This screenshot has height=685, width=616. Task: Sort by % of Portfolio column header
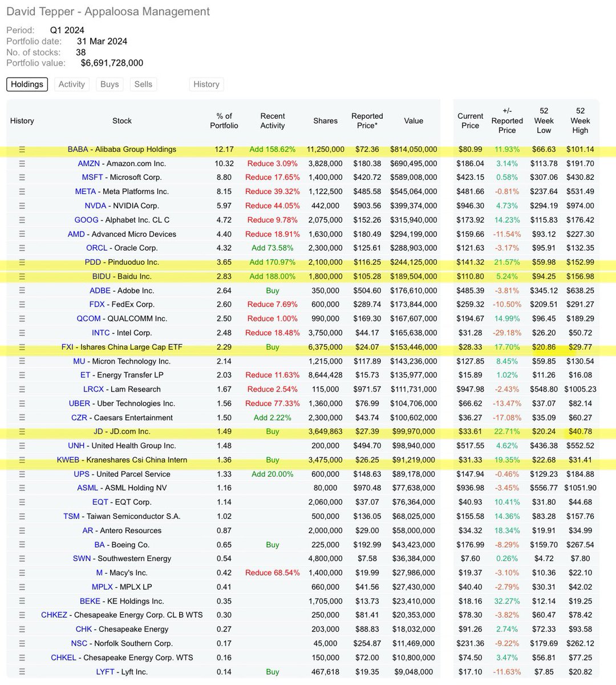click(224, 120)
